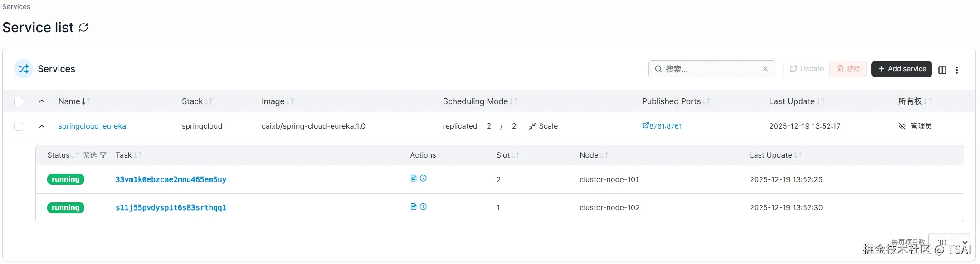The height and width of the screenshot is (264, 980).
Task: Open the table column settings icon
Action: 942,70
